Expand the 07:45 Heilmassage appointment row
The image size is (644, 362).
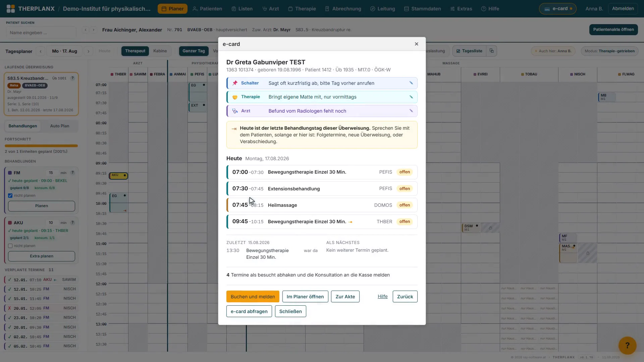tap(322, 205)
